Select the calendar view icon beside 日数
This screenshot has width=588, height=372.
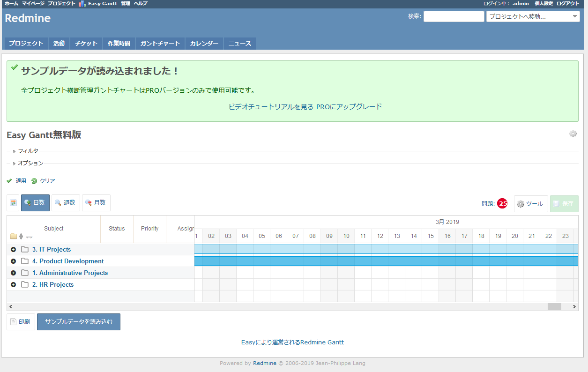pyautogui.click(x=13, y=202)
